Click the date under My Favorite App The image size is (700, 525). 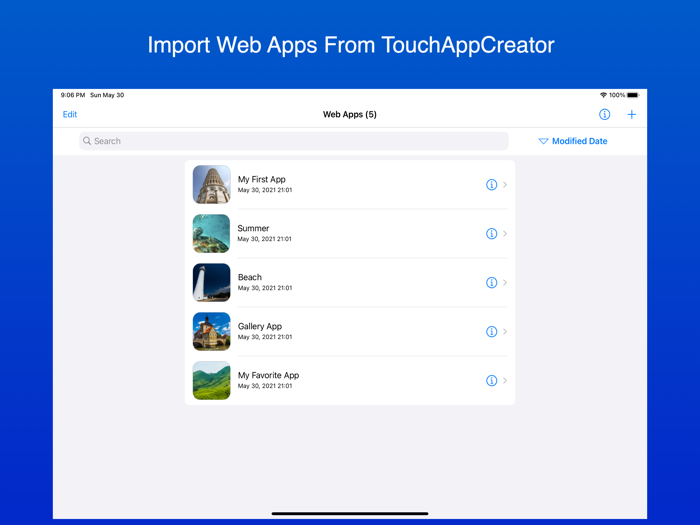coord(265,386)
